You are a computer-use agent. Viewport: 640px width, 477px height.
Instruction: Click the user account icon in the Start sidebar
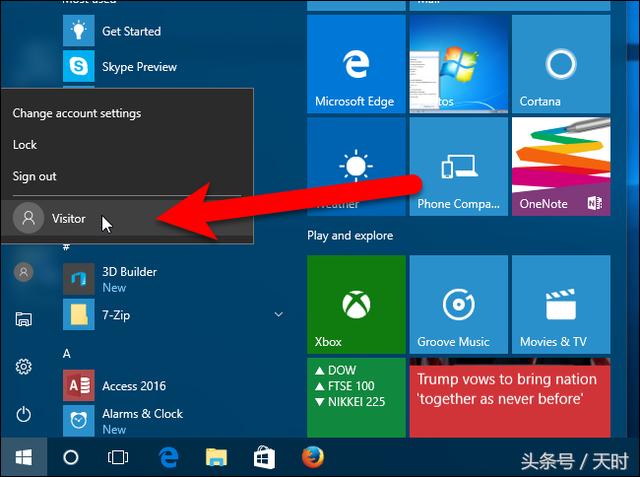24,272
